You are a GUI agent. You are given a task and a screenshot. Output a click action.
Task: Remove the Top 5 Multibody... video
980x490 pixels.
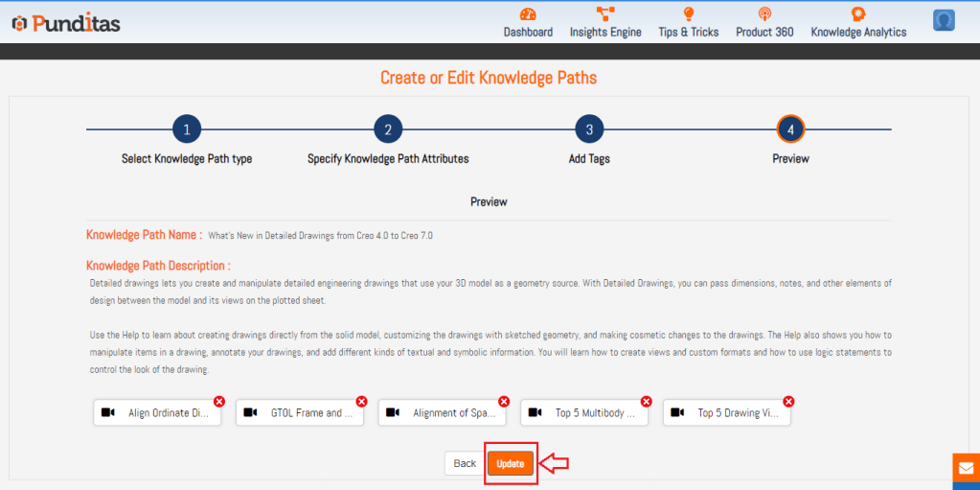click(647, 401)
